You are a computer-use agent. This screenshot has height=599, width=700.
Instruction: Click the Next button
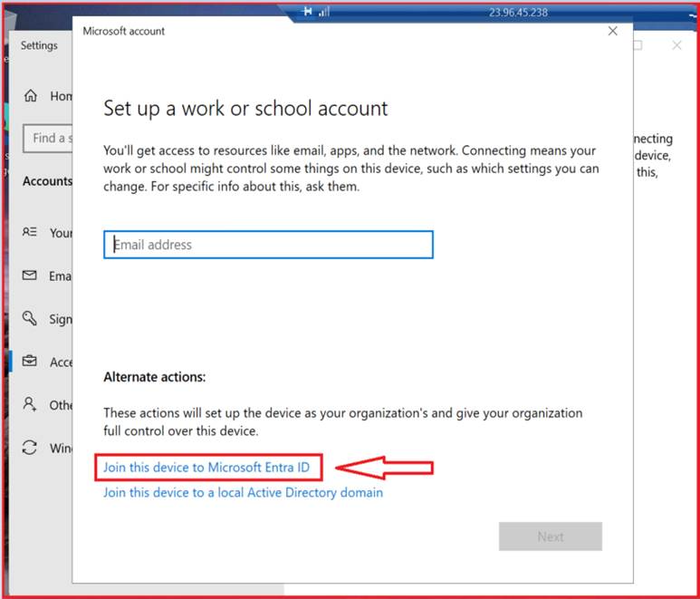550,536
